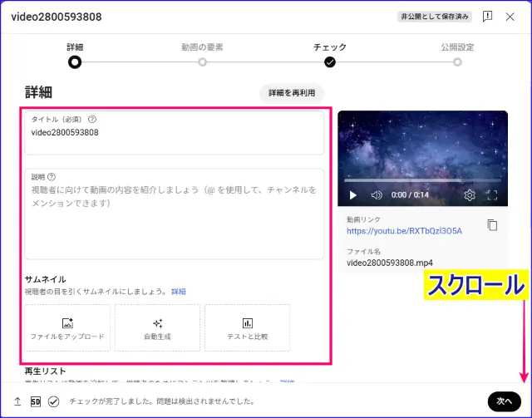Open help for title field
The height and width of the screenshot is (418, 532).
click(92, 119)
